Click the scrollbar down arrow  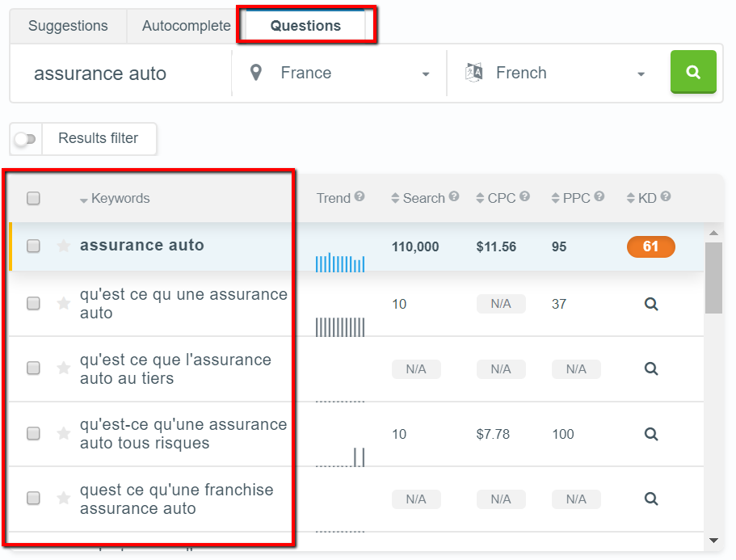click(x=713, y=541)
